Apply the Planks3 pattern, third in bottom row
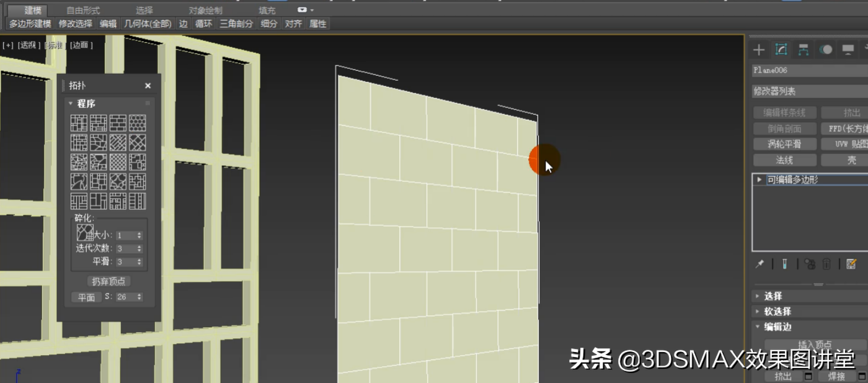The width and height of the screenshot is (868, 383). pos(118,201)
